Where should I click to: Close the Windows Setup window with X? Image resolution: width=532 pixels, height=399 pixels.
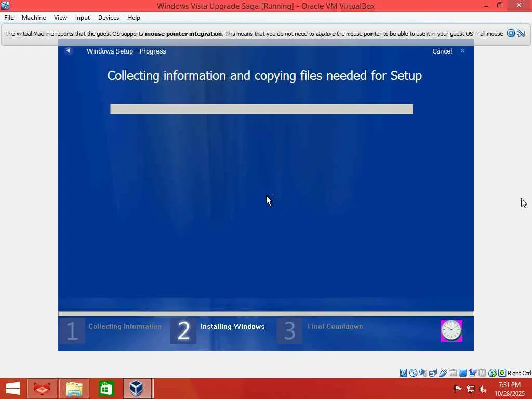click(x=462, y=51)
